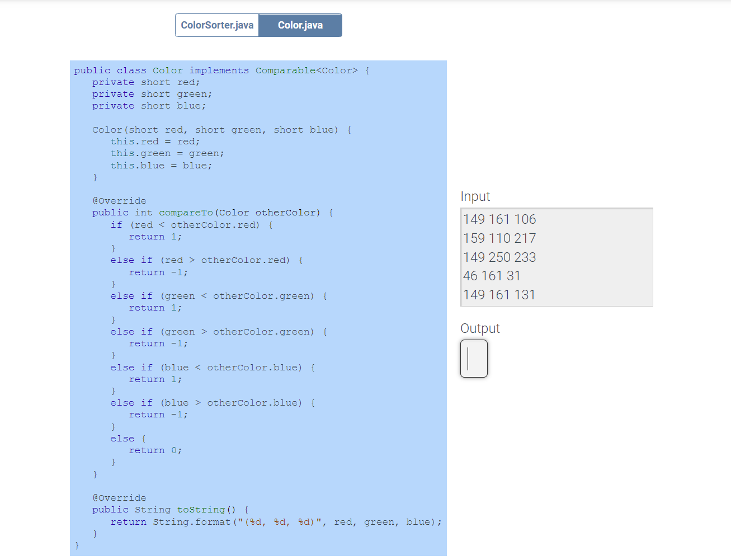
Task: Click the class declaration line in the code
Action: click(221, 70)
